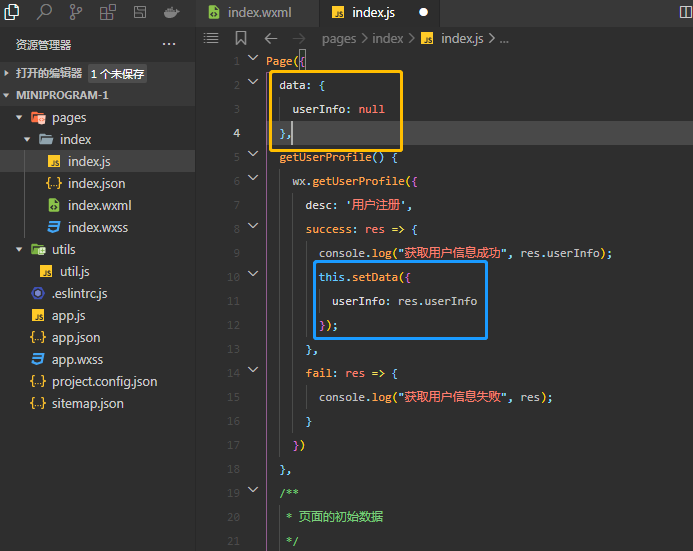This screenshot has height=551, width=693.
Task: Open the Explorer files icon in activity bar
Action: click(x=11, y=12)
